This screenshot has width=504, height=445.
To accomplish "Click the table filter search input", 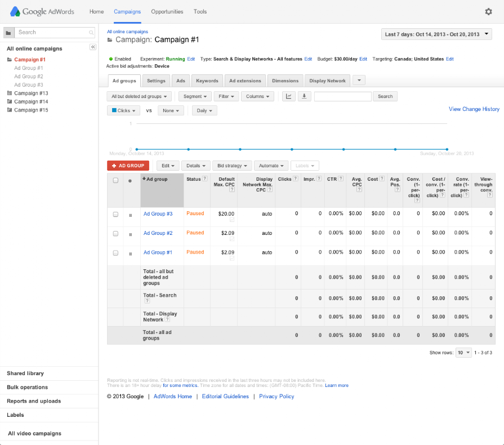I will [342, 96].
